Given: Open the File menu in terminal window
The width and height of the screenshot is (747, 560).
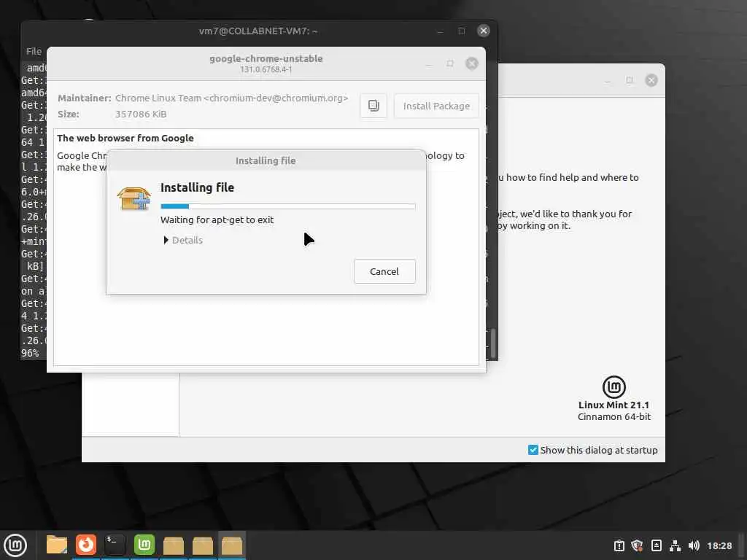Looking at the screenshot, I should 34,51.
